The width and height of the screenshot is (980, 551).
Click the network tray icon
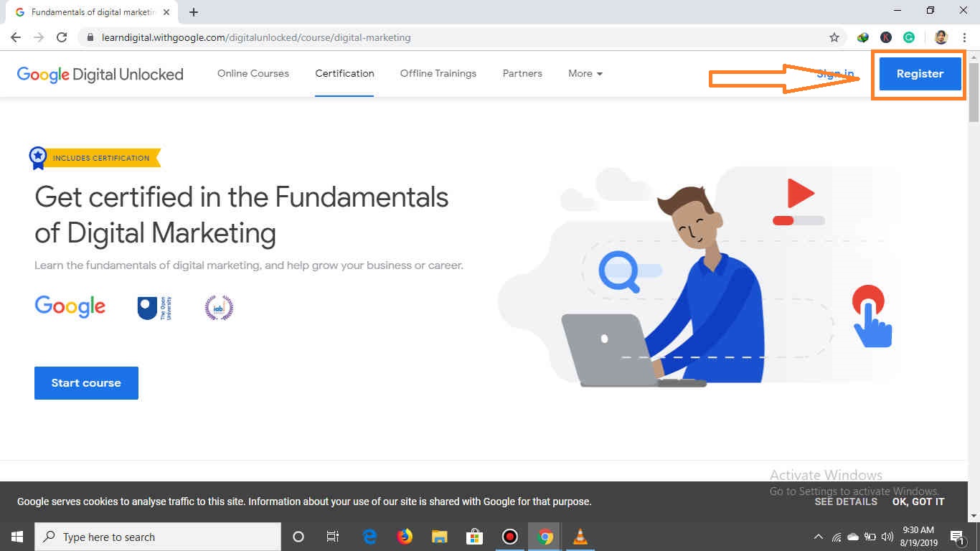(x=836, y=537)
